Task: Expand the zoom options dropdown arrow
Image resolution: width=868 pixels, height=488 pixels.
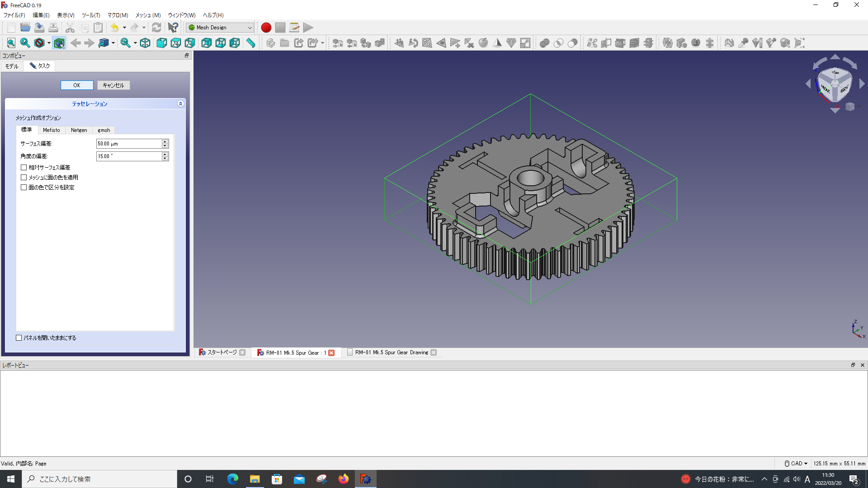Action: tap(135, 43)
